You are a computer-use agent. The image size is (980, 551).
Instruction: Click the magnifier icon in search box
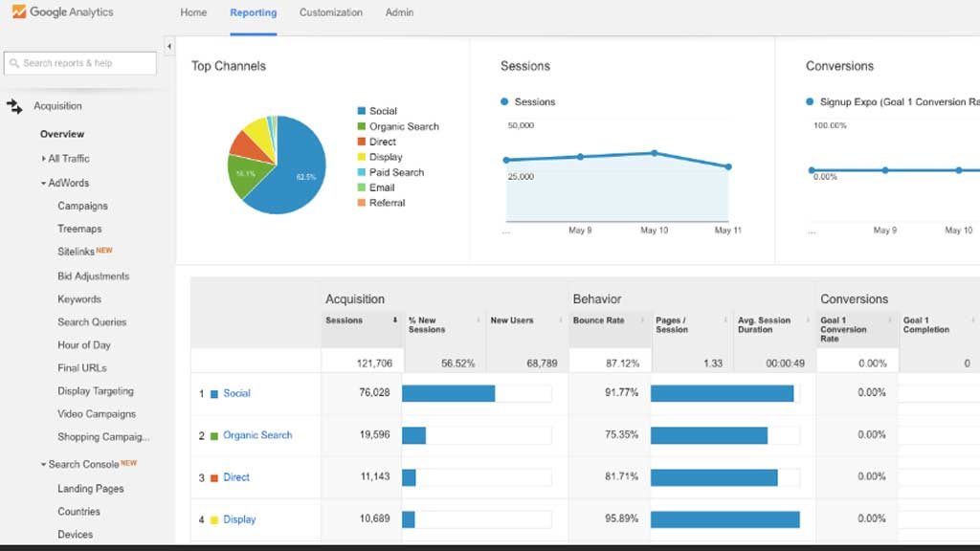pyautogui.click(x=14, y=63)
